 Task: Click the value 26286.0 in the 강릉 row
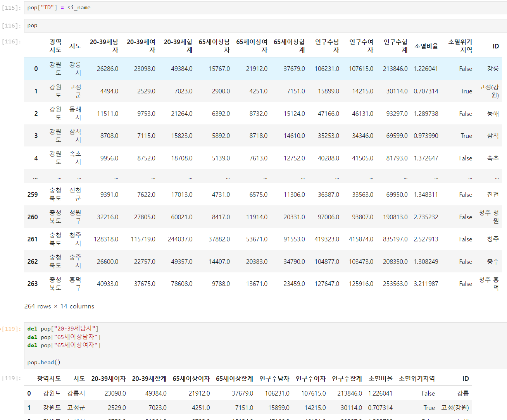[x=108, y=69]
